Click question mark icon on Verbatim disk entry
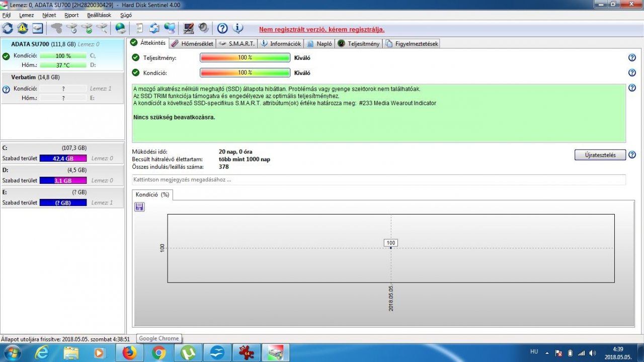This screenshot has width=644, height=362. pyautogui.click(x=6, y=90)
